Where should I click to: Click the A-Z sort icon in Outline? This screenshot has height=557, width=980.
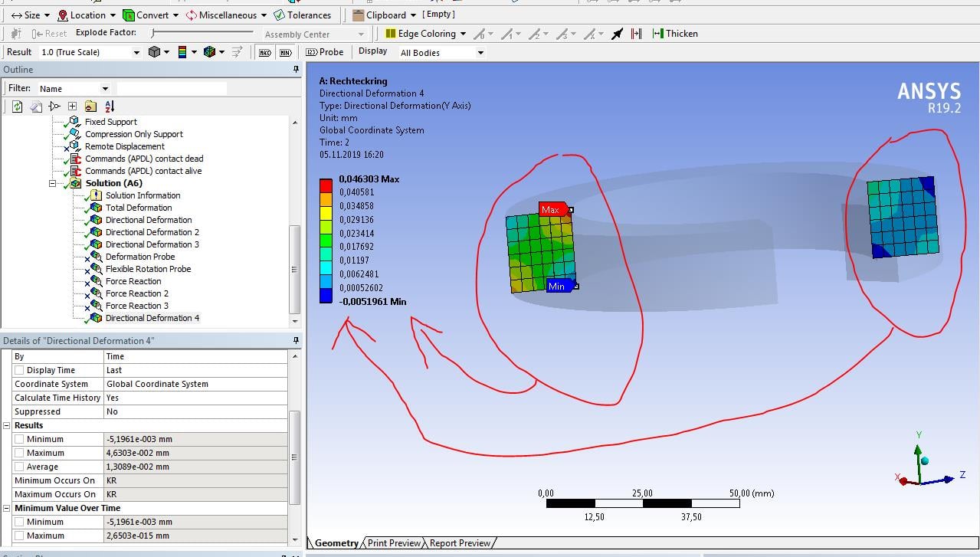click(x=109, y=106)
